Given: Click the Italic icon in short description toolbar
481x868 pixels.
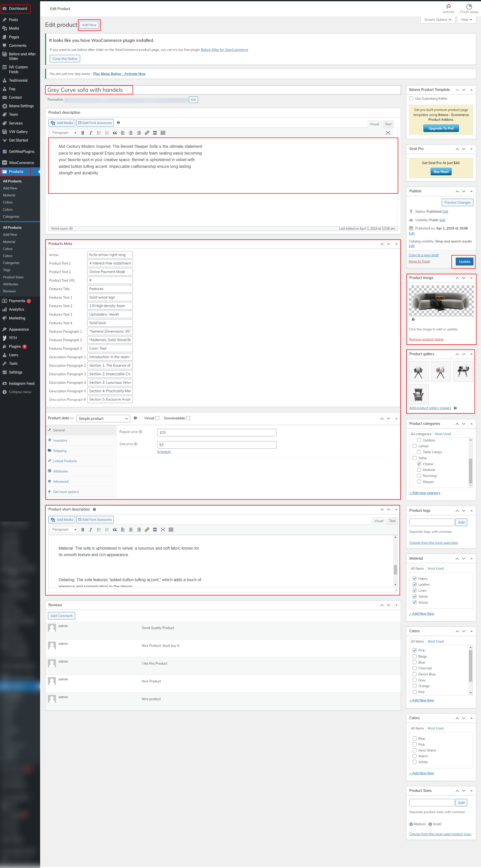Looking at the screenshot, I should (91, 529).
